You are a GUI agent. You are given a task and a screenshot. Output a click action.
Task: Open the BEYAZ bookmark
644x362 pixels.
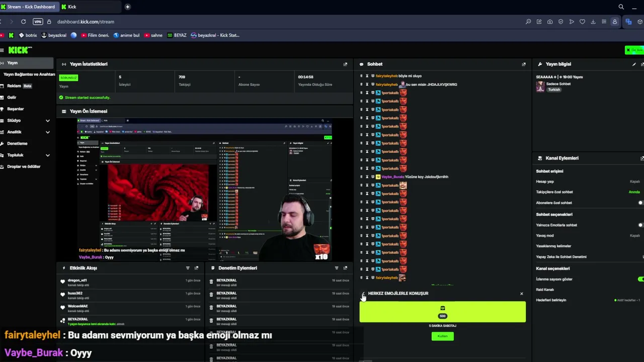[x=177, y=35]
